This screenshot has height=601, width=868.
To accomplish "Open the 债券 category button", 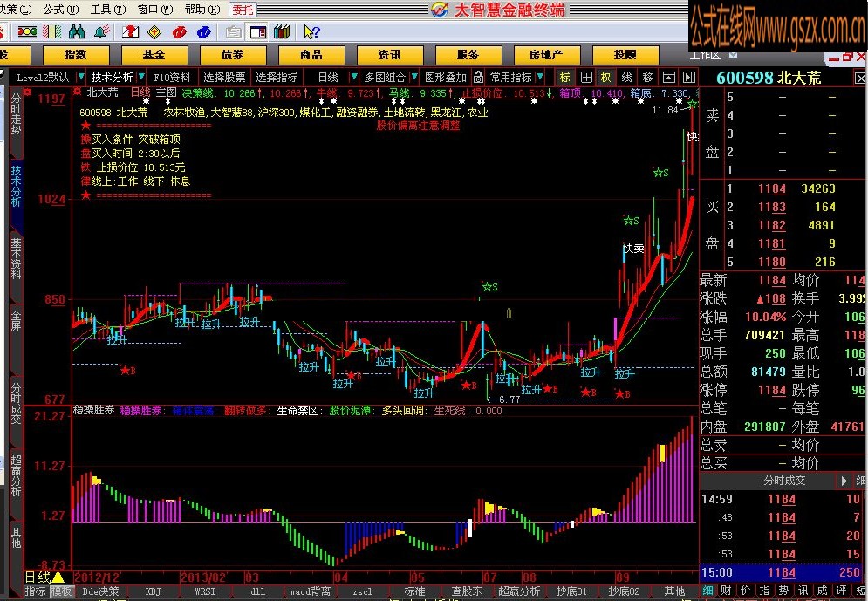I will pyautogui.click(x=233, y=54).
